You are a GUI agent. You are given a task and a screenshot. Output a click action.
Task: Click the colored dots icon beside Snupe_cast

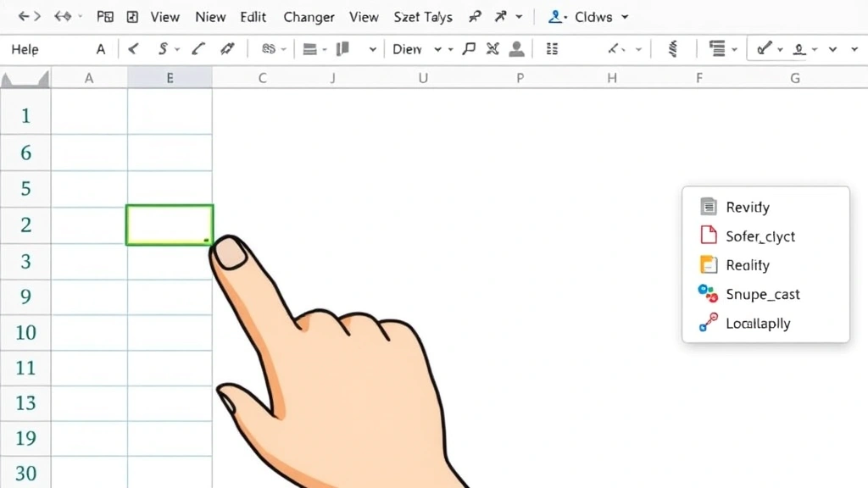(707, 294)
